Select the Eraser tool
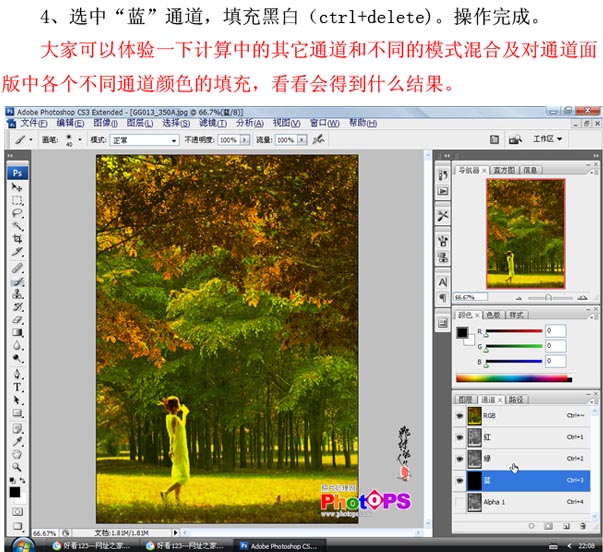The image size is (603, 552). click(17, 320)
